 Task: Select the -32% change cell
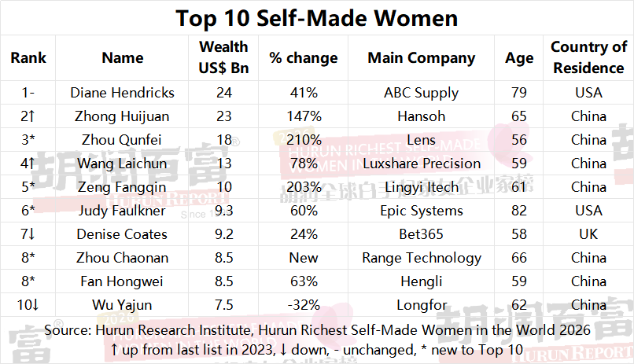point(303,305)
